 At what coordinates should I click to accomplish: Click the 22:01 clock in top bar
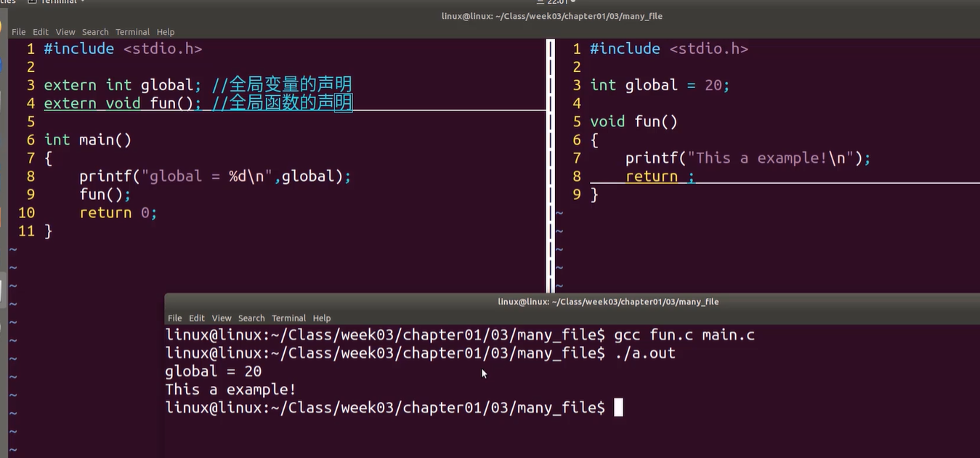coord(557,2)
